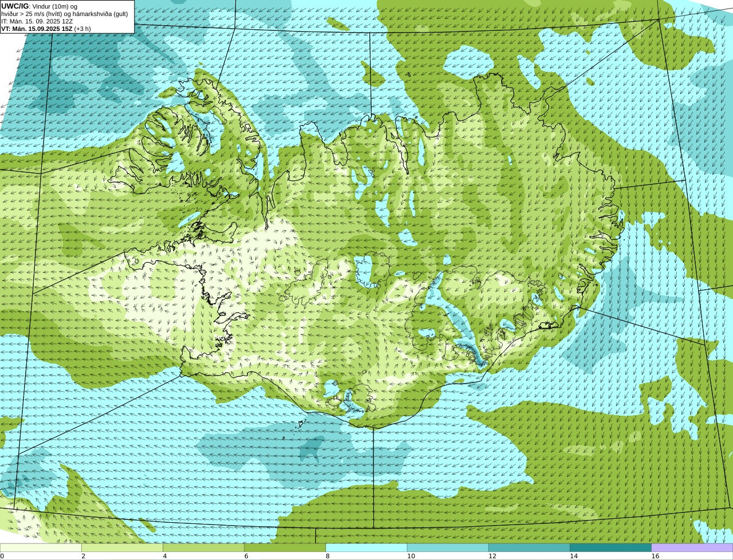This screenshot has width=733, height=560.
Task: Click the 12–14 m/s teal legend swatch
Action: pyautogui.click(x=529, y=548)
